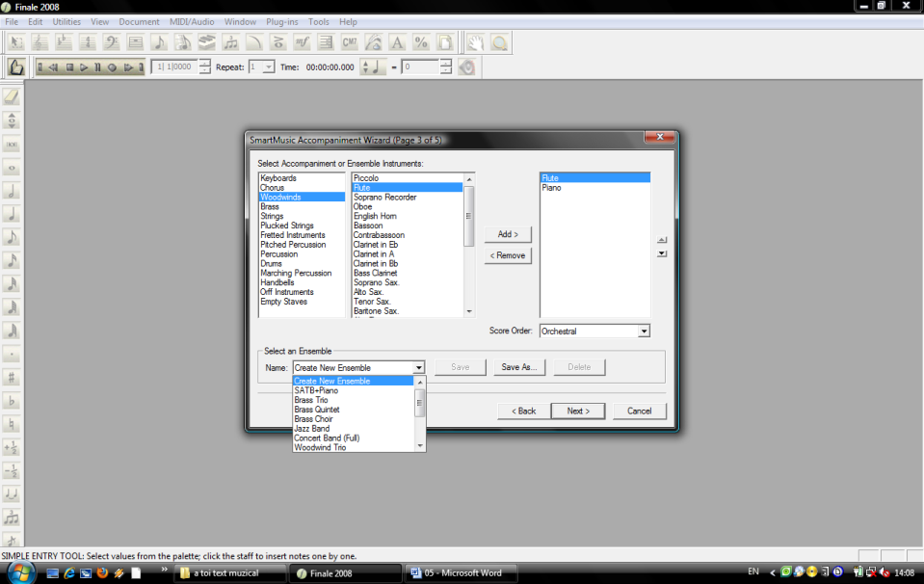Select the Eraser in Simple Entry palette
This screenshot has height=584, width=924.
click(x=12, y=97)
